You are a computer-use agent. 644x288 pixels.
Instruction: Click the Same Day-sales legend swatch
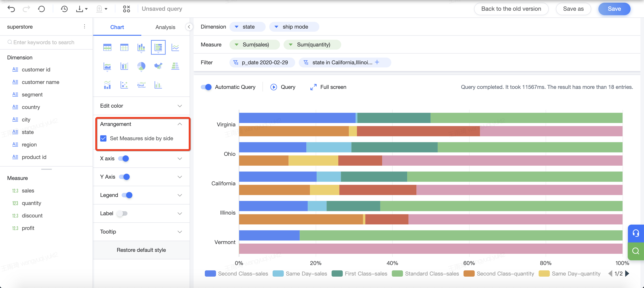point(278,273)
